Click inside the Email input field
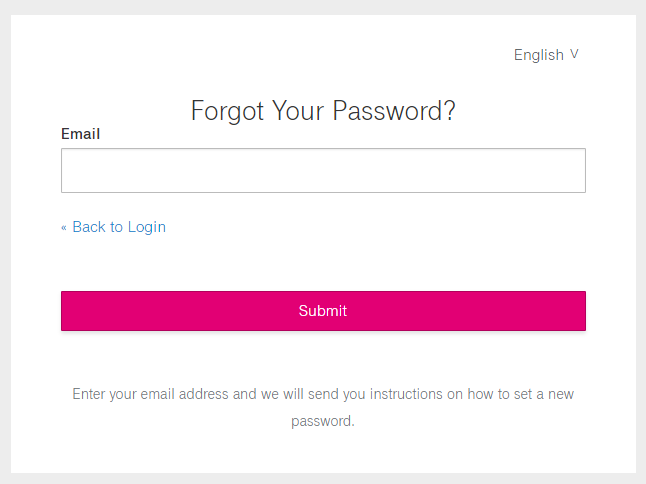This screenshot has width=646, height=484. coord(323,171)
